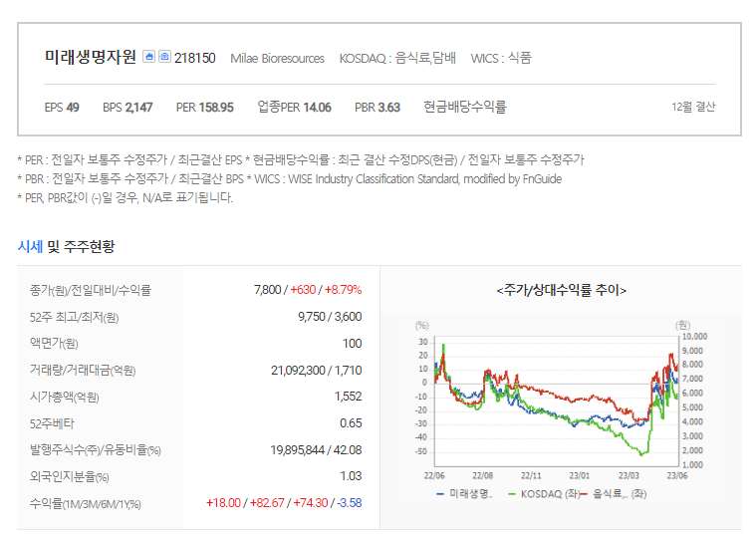Click the 주가/상대수익률 추이 chart title
This screenshot has width=756, height=537.
tap(561, 290)
